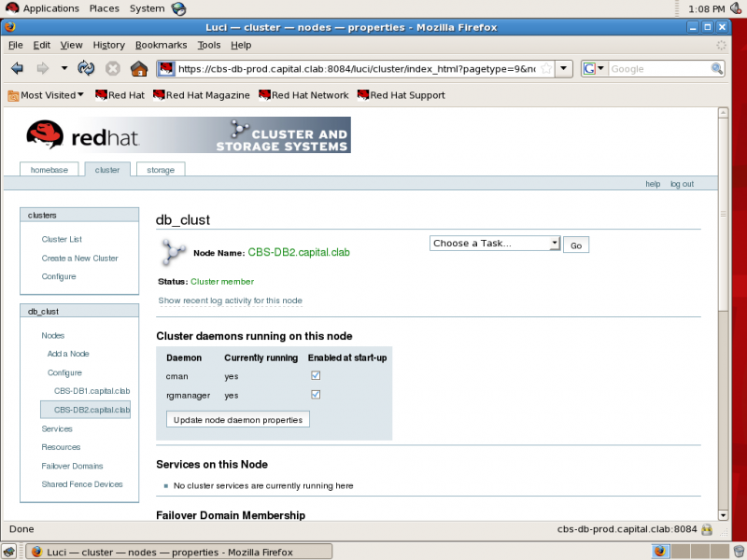This screenshot has height=560, width=747.
Task: Open the Shared Fence Devices link
Action: click(x=82, y=483)
